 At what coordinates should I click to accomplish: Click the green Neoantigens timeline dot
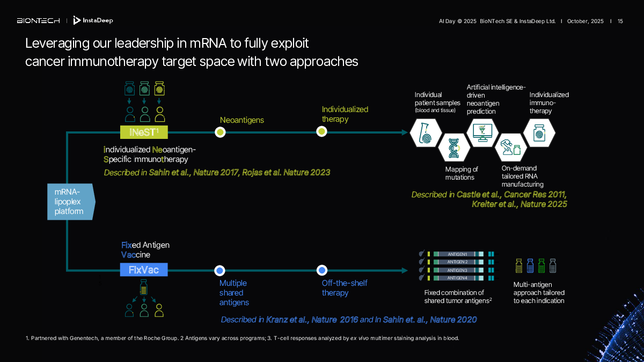pos(219,132)
